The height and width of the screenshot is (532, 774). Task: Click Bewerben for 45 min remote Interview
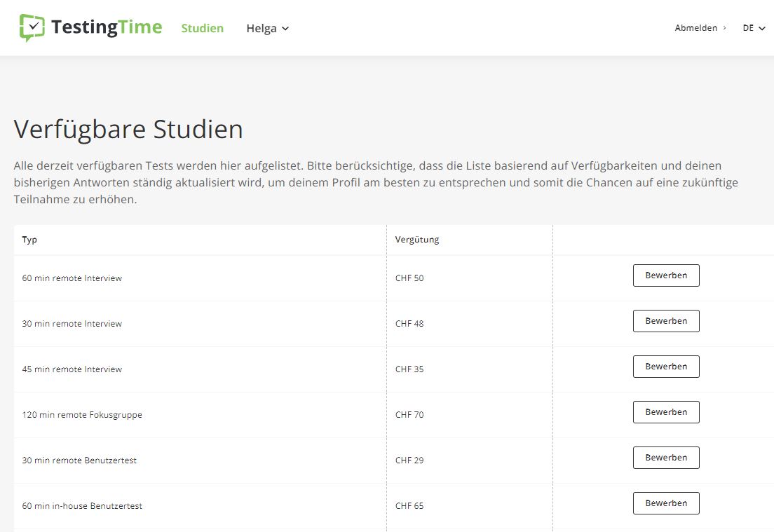(666, 367)
